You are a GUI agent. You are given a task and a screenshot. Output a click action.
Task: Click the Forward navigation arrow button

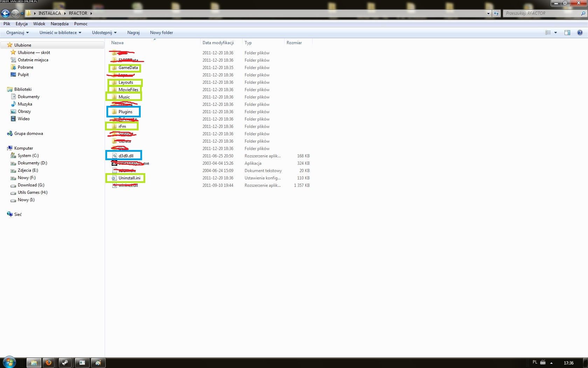point(15,13)
